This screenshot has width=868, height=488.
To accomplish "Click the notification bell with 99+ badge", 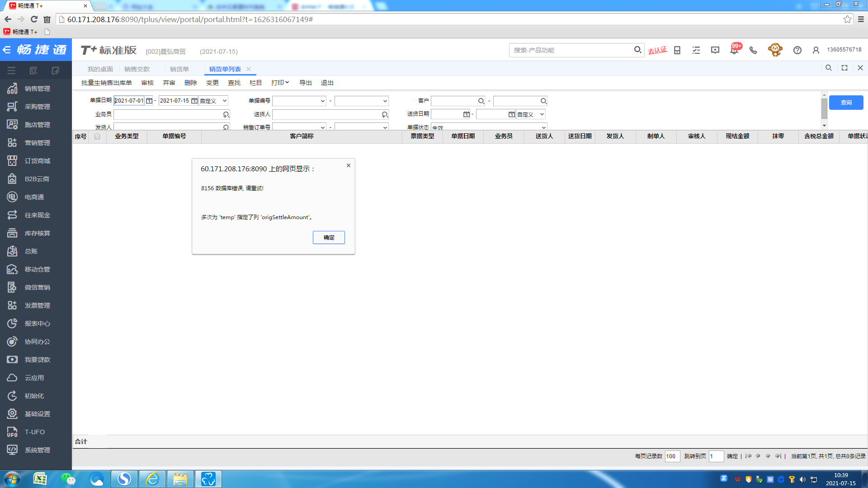I will click(734, 50).
